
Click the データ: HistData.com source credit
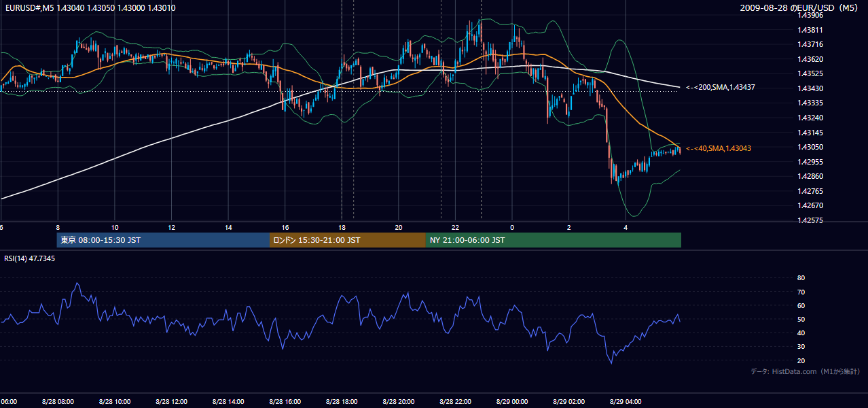click(806, 371)
